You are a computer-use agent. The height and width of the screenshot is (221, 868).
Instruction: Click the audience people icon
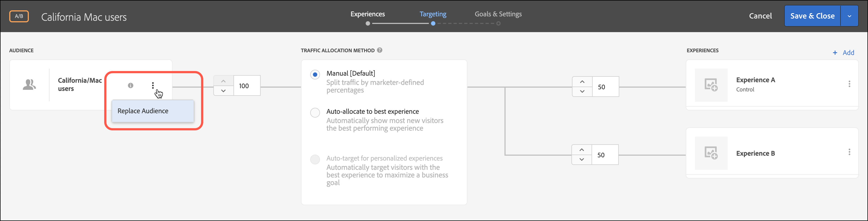[29, 85]
